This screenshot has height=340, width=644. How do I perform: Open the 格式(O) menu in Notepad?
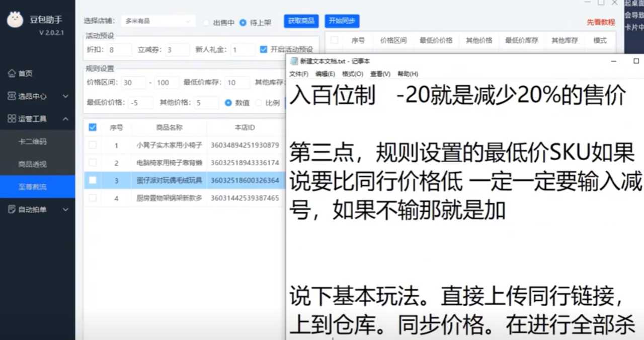352,74
